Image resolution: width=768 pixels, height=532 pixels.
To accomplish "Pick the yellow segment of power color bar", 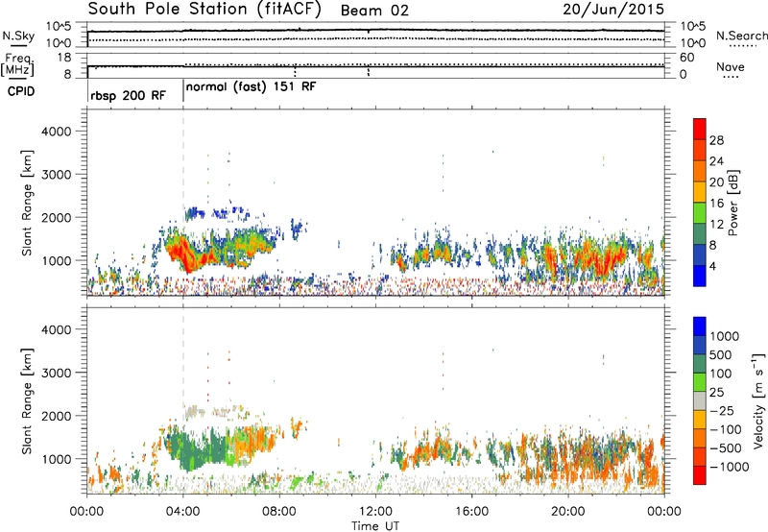I will pos(700,191).
